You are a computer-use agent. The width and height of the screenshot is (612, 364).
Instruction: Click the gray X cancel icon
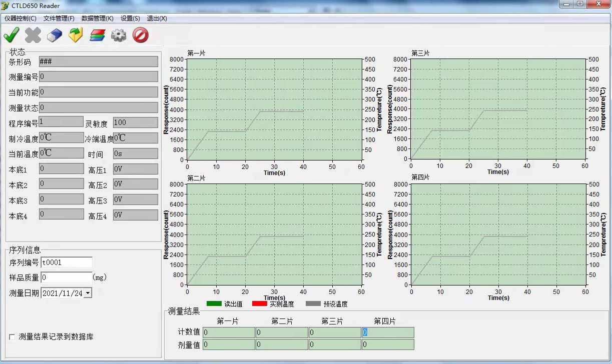33,35
